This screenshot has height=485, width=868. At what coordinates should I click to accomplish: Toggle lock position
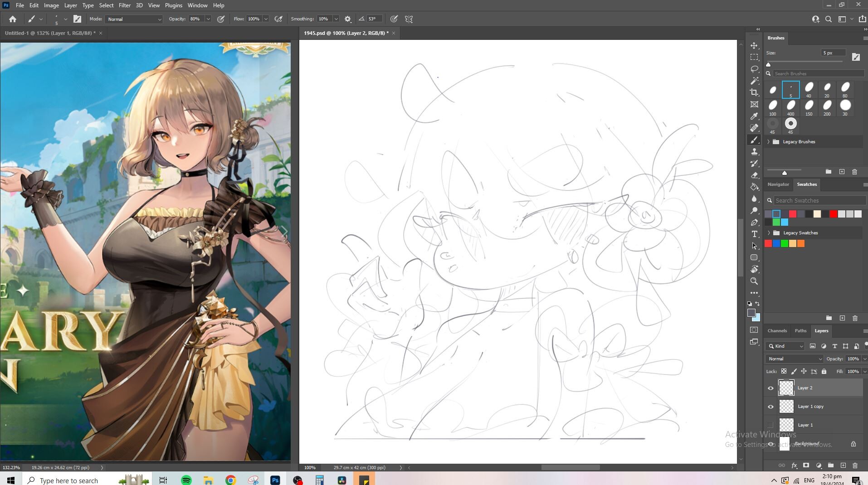pos(804,371)
